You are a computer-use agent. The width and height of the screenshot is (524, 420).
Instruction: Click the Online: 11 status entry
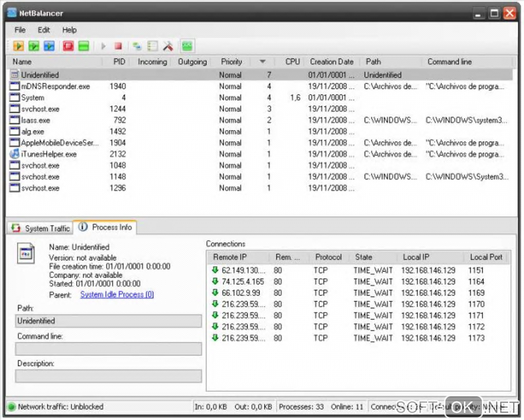pyautogui.click(x=347, y=407)
